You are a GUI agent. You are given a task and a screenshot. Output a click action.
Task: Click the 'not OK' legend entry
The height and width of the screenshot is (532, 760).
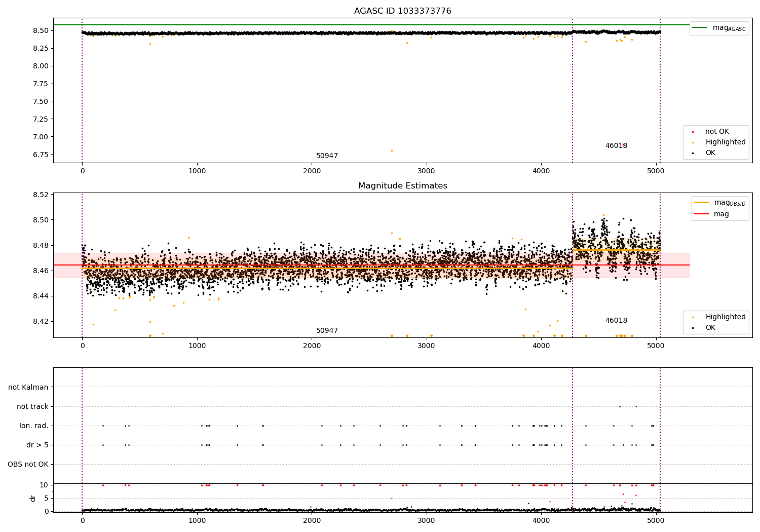pyautogui.click(x=717, y=132)
